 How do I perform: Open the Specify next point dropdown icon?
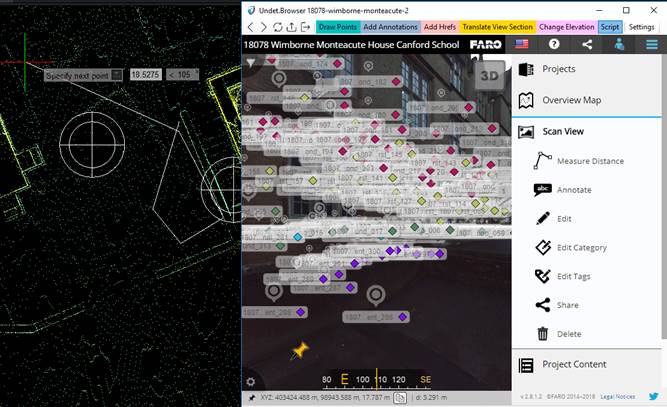tap(117, 75)
